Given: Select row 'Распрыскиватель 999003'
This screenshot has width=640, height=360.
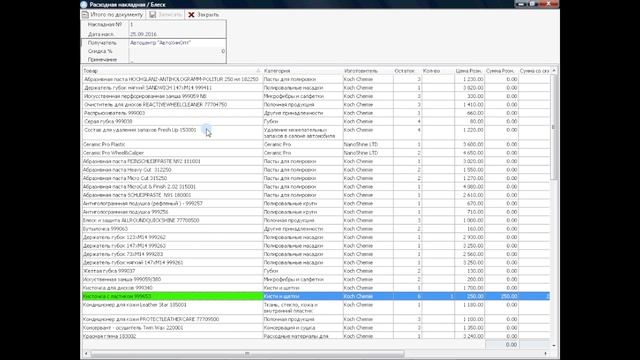Looking at the screenshot, I should [x=316, y=113].
